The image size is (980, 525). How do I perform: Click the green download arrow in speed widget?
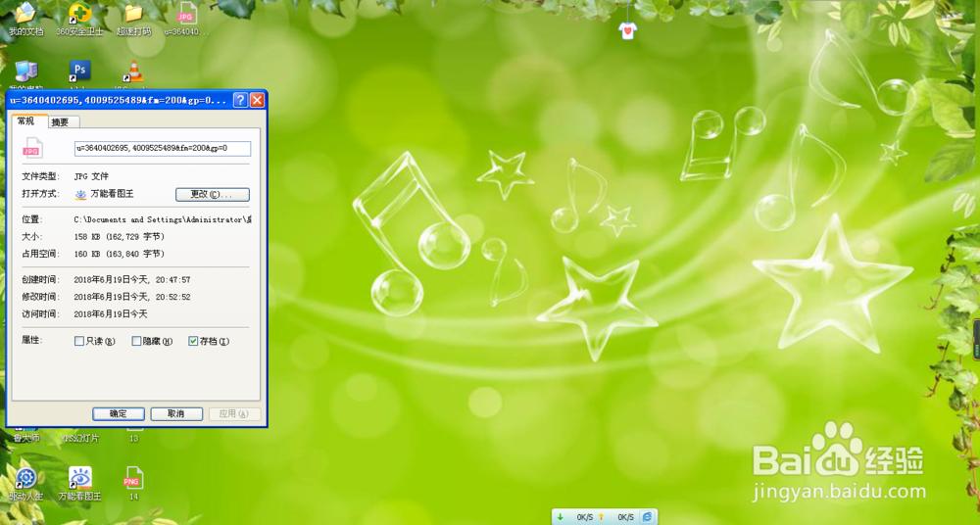coord(561,517)
